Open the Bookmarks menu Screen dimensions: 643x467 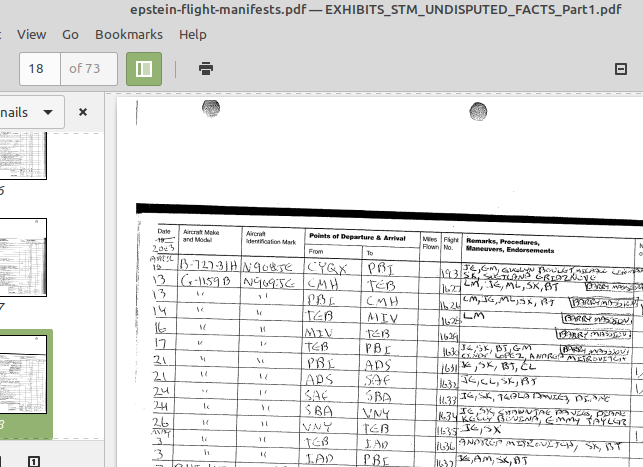pyautogui.click(x=129, y=34)
